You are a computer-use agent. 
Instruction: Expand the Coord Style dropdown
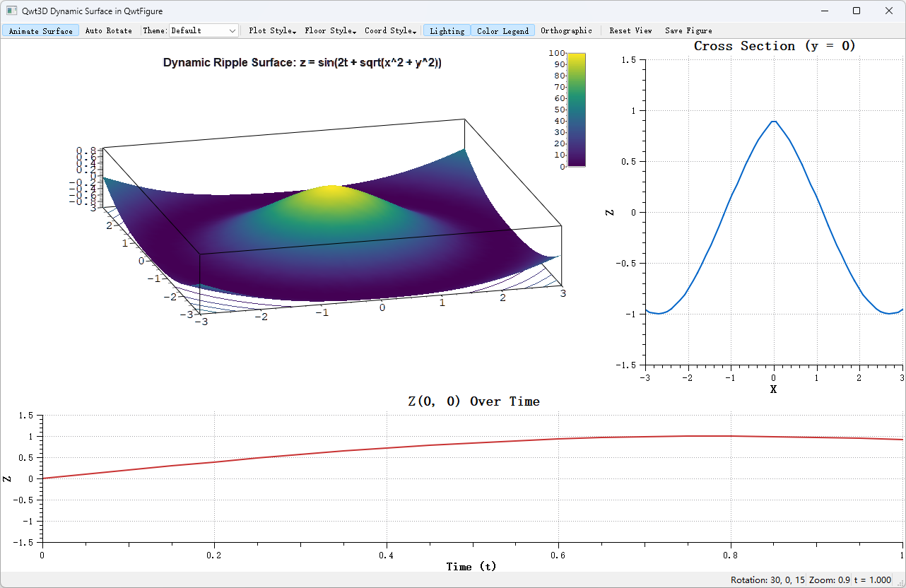[x=390, y=30]
